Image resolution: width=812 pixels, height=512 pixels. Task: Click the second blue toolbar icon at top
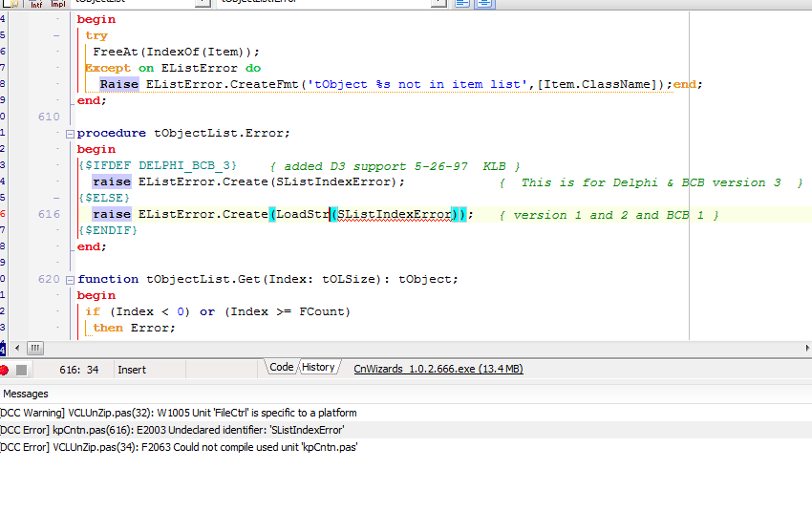[485, 3]
